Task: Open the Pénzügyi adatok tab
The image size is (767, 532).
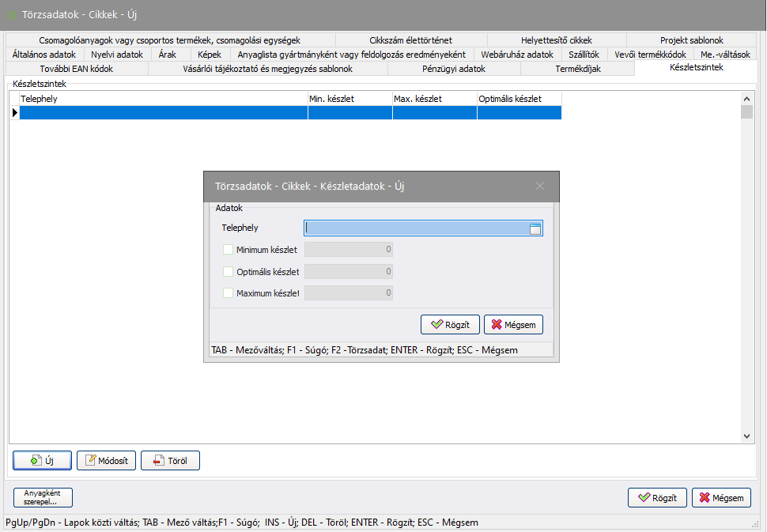Action: pyautogui.click(x=454, y=69)
